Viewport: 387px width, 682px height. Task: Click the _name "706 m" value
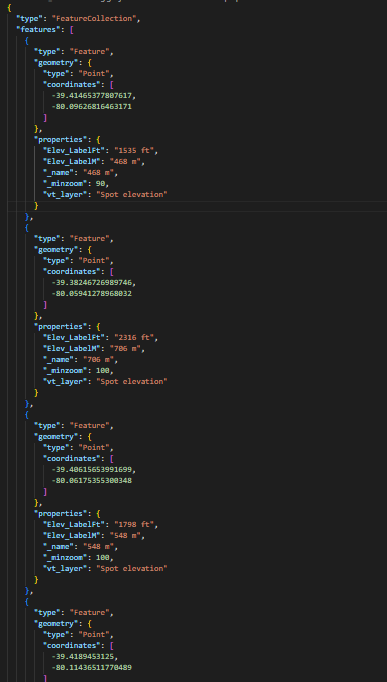point(100,359)
